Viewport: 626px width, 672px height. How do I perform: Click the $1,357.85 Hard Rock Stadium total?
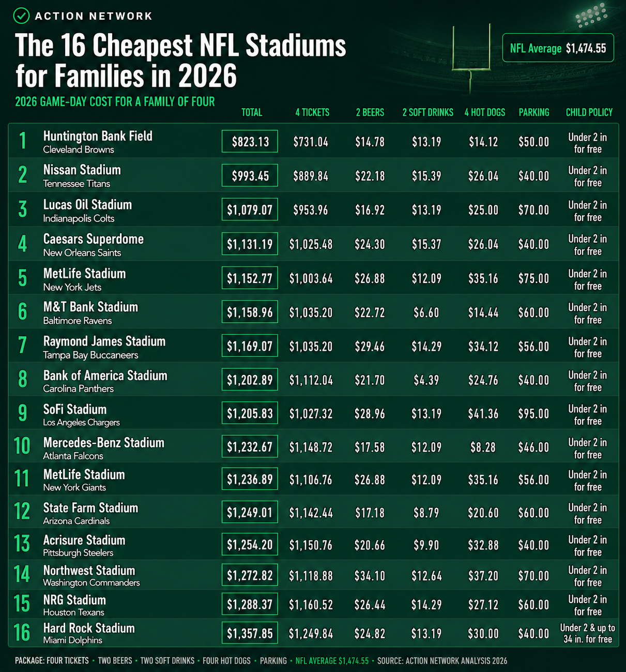(250, 633)
